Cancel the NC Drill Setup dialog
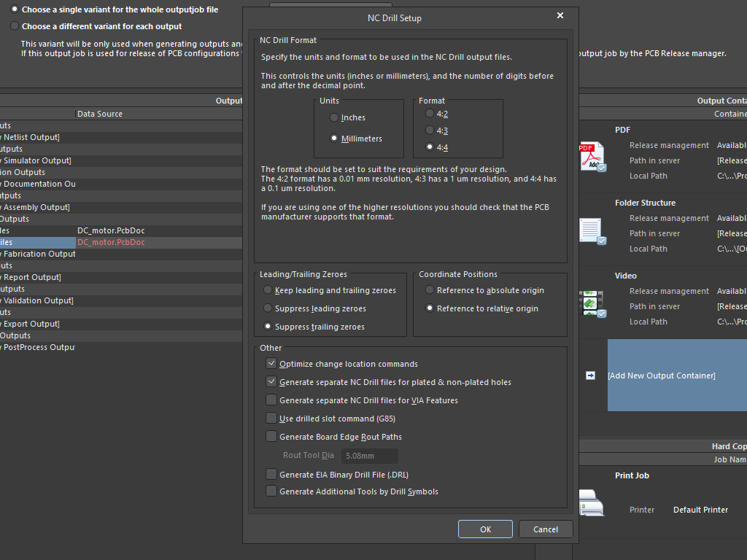 [x=546, y=529]
